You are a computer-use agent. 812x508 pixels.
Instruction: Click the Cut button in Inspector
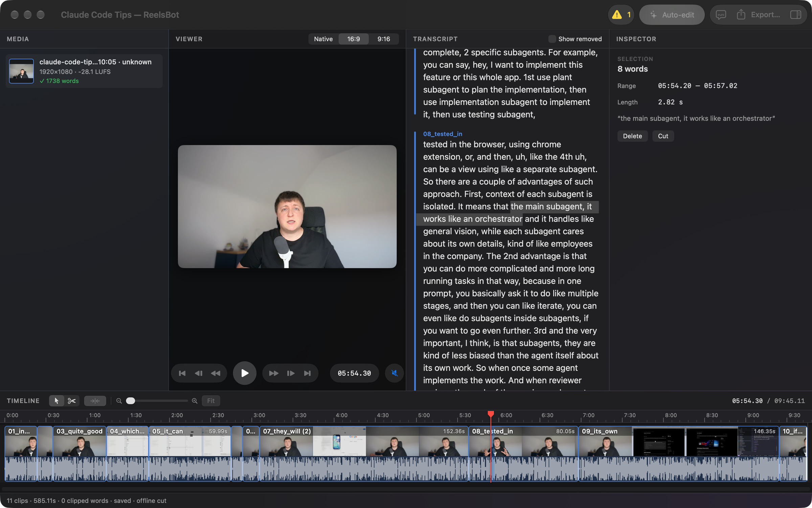click(x=663, y=136)
